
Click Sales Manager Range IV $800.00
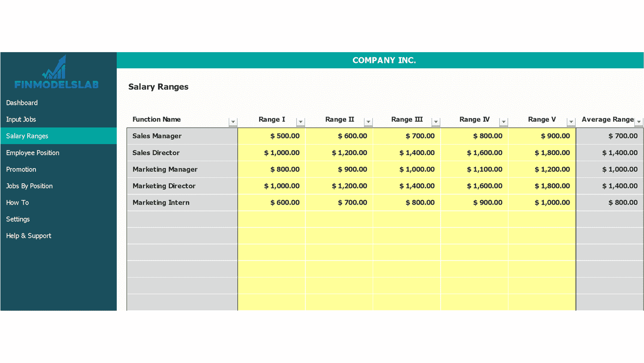point(474,136)
